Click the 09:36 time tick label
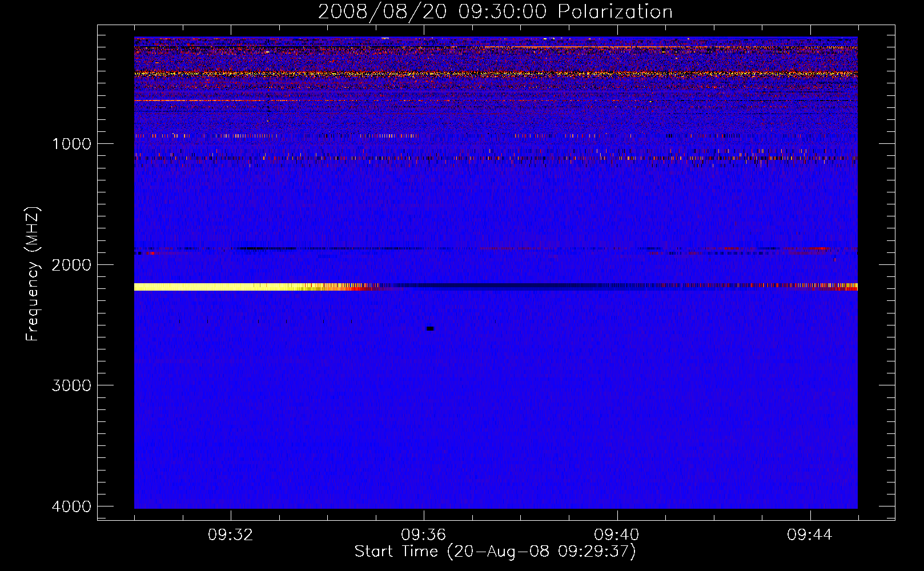This screenshot has width=924, height=571. point(424,535)
